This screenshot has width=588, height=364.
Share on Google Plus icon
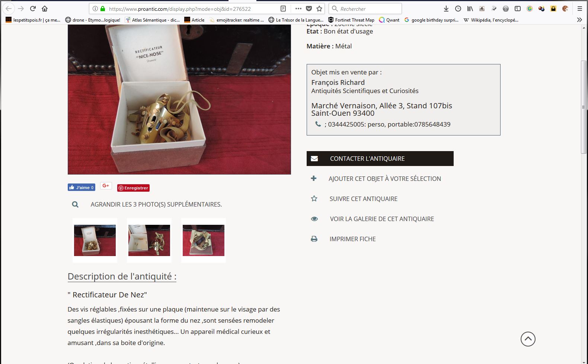pyautogui.click(x=106, y=186)
